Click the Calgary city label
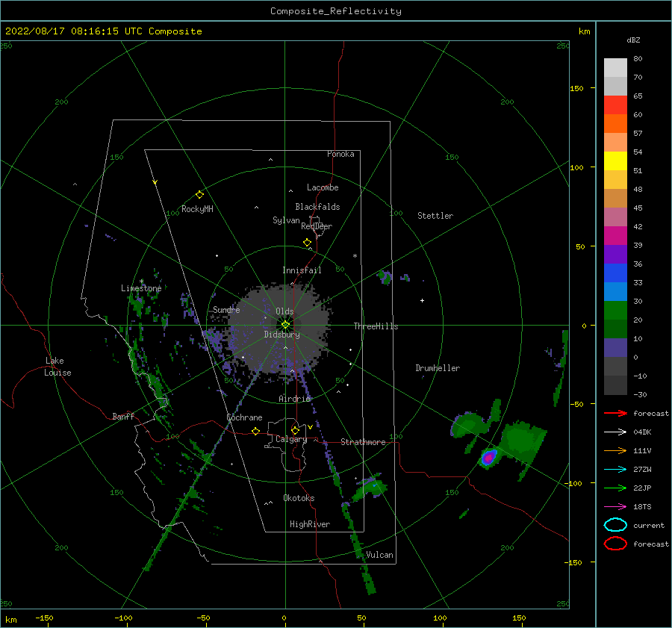Screen dimensions: 672x628 coord(291,439)
